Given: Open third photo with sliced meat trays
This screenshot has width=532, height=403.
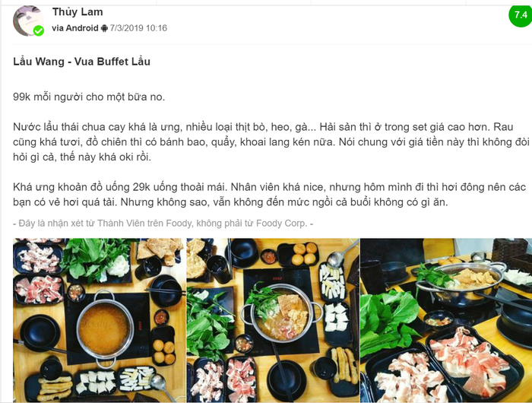Looking at the screenshot, I should tap(446, 320).
